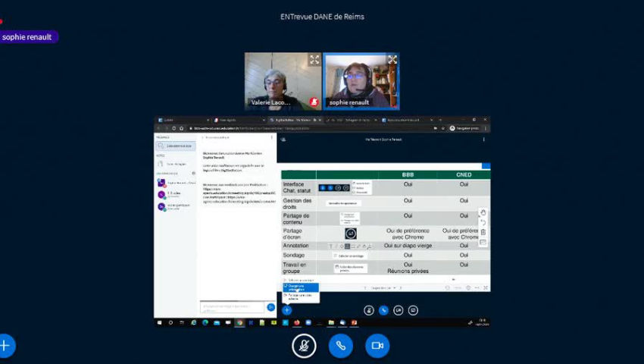The image size is (644, 364).
Task: Open the actions plus menu at bottom left
Action: tap(5, 345)
